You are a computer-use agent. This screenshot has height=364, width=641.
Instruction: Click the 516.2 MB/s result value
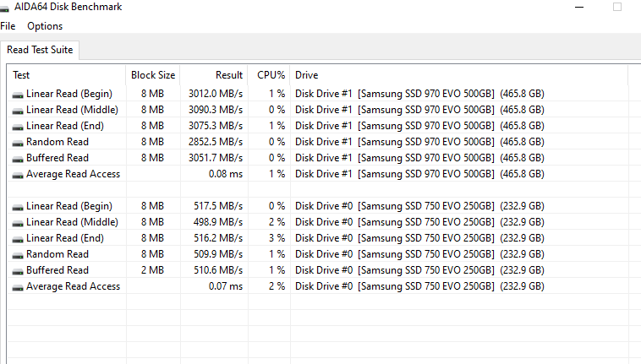tap(218, 238)
